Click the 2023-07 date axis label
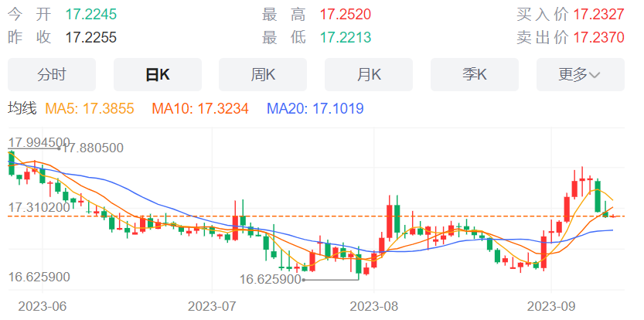The image size is (644, 320). (213, 306)
